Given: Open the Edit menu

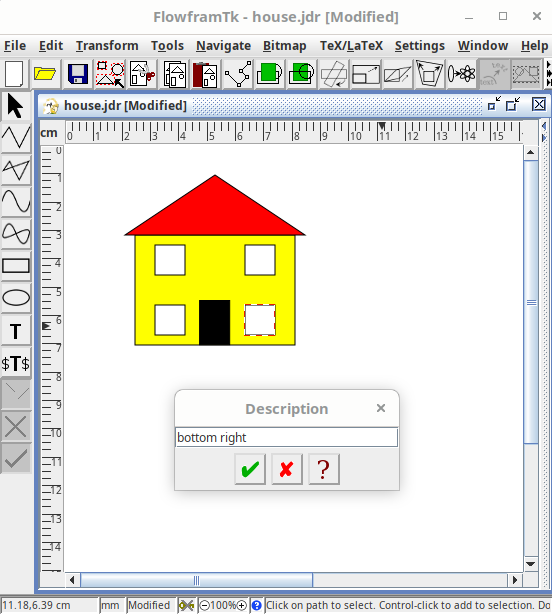Looking at the screenshot, I should 51,46.
